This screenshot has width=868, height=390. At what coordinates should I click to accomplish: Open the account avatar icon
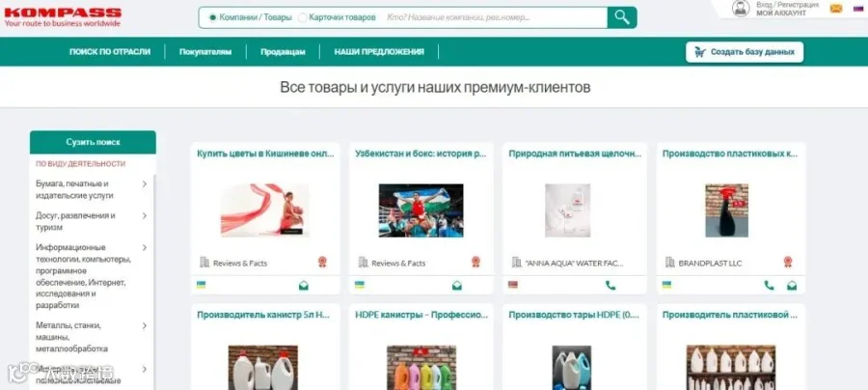(x=741, y=9)
